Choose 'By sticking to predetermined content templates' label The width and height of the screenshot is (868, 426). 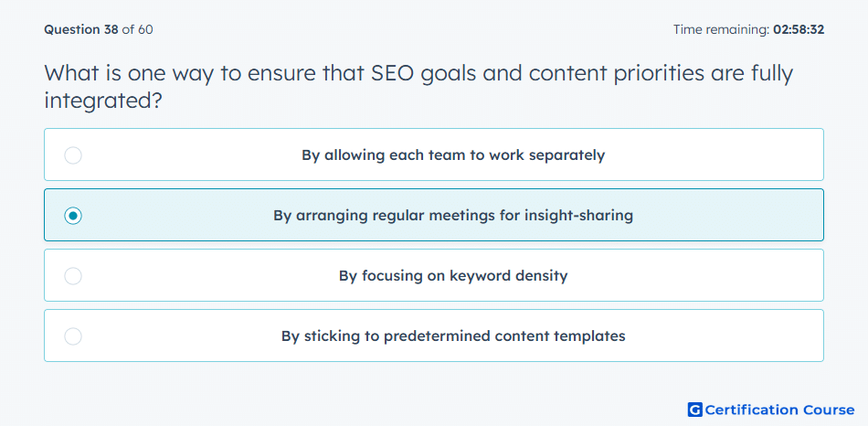(x=453, y=336)
